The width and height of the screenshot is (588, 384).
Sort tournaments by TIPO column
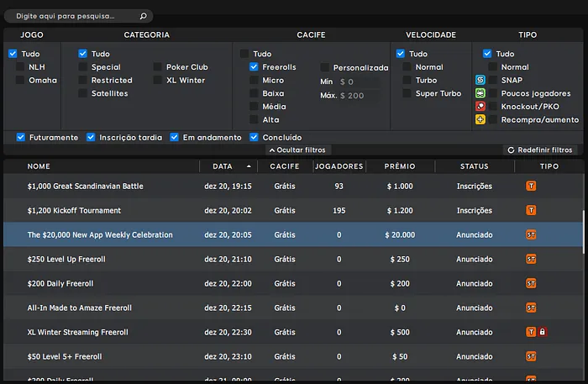(x=549, y=166)
